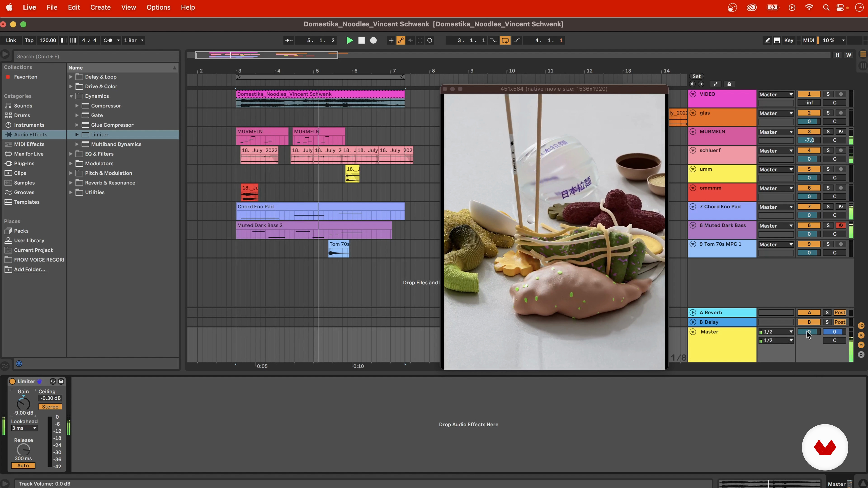The image size is (868, 488).
Task: Open the Create menu
Action: [100, 7]
